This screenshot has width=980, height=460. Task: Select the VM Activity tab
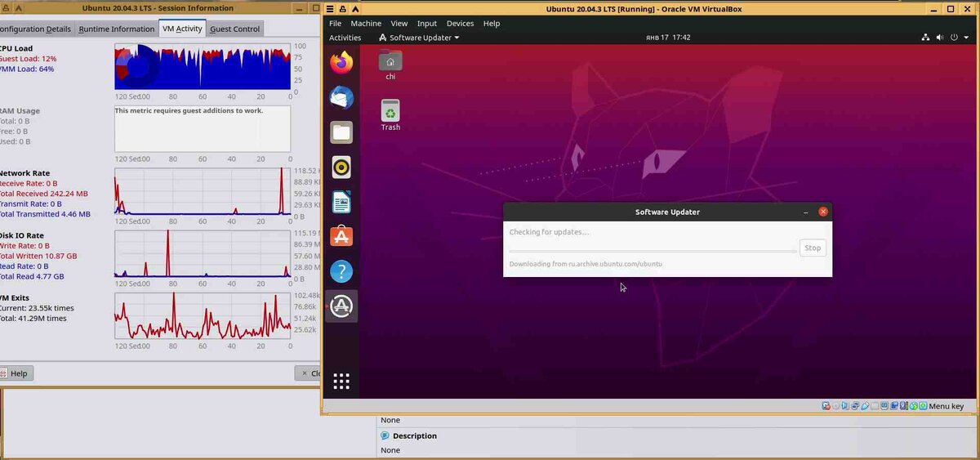[182, 29]
